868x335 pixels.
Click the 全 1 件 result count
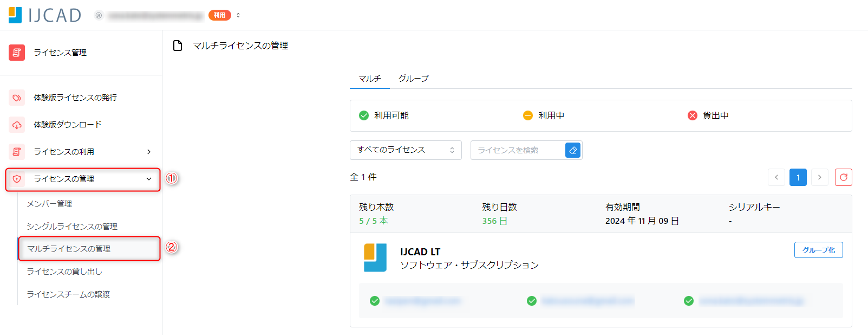pos(363,177)
